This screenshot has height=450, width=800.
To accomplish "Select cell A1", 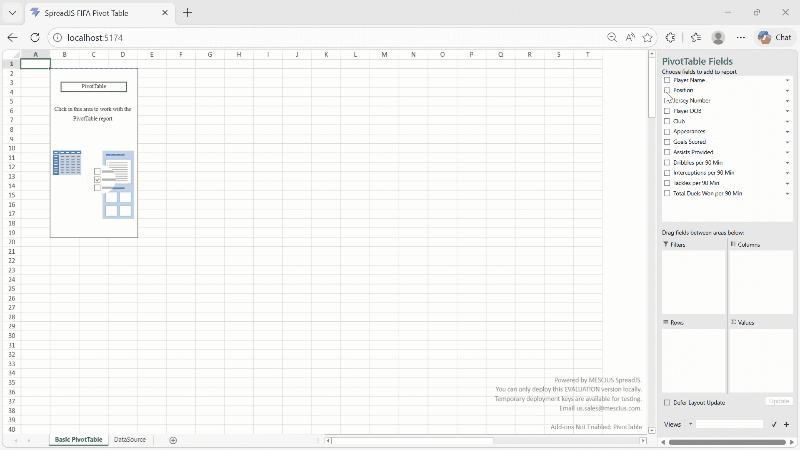I will [35, 64].
